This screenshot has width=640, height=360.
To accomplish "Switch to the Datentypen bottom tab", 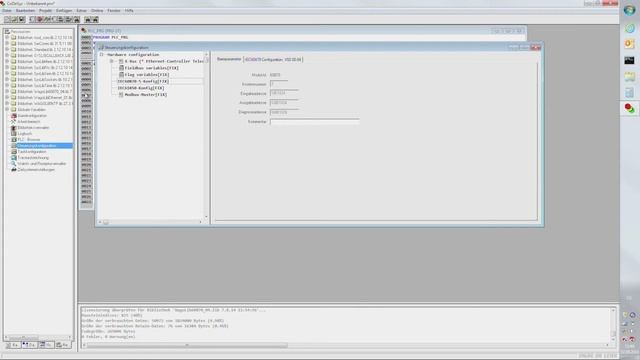I will pyautogui.click(x=29, y=345).
